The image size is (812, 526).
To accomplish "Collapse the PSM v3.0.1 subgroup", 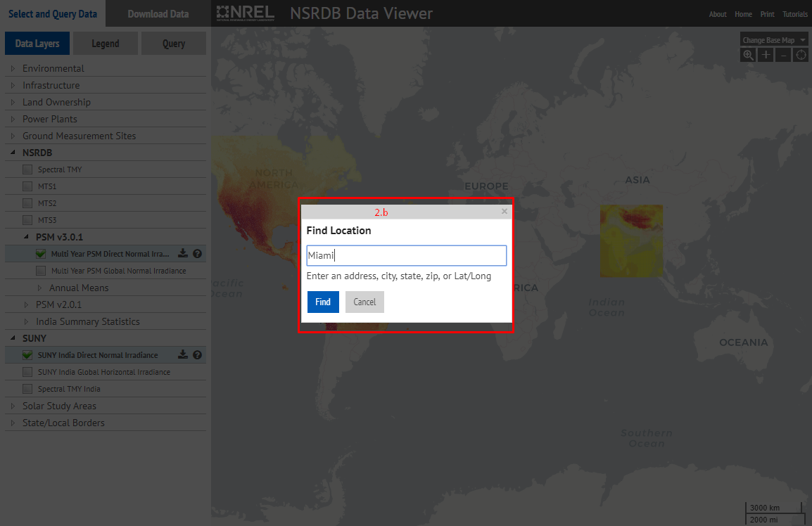I will pyautogui.click(x=27, y=237).
